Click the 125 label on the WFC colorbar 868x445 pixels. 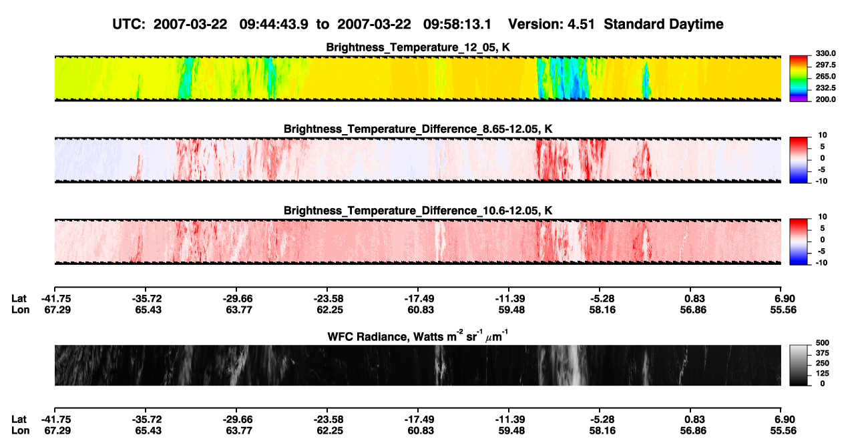point(823,374)
